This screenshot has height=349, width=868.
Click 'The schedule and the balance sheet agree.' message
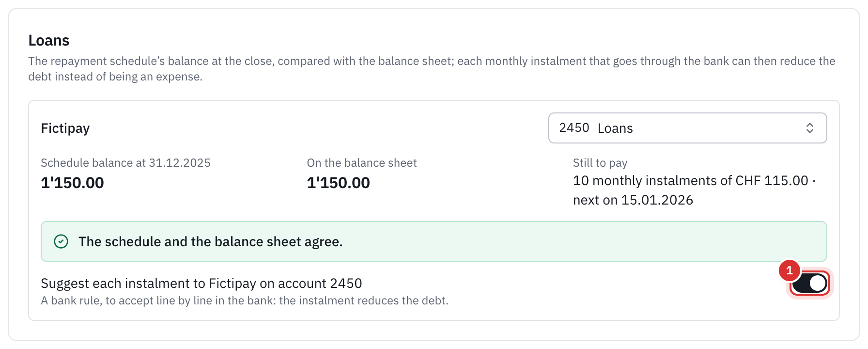pos(211,241)
